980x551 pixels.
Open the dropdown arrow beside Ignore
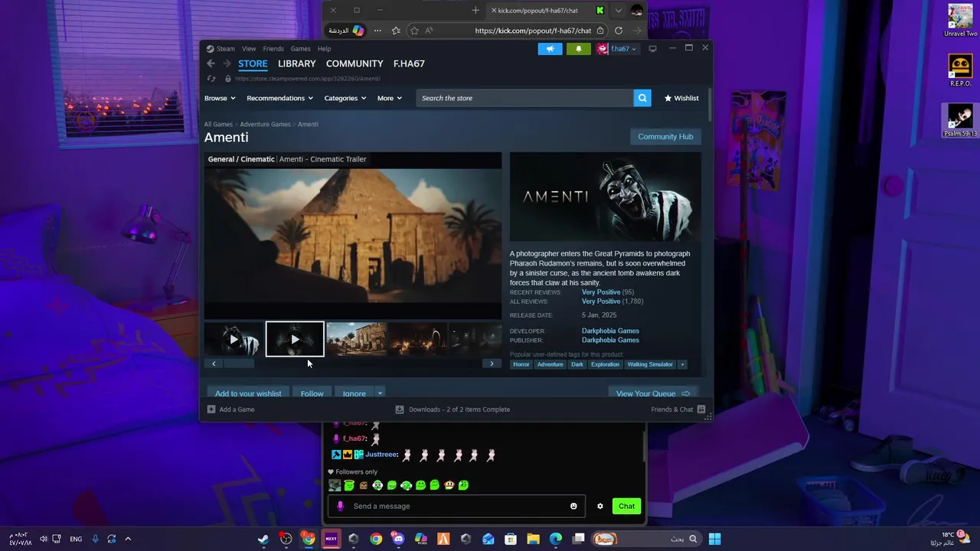[380, 393]
